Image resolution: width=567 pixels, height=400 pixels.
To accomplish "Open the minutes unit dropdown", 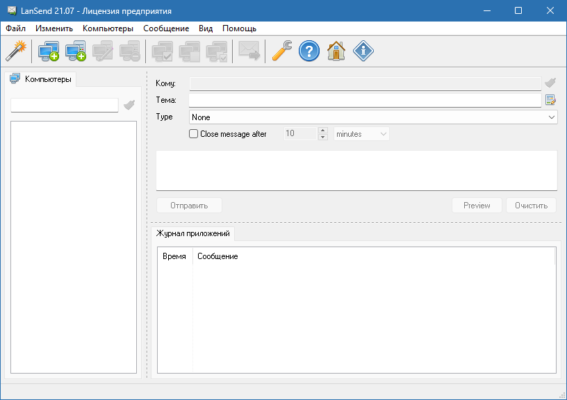I will tap(361, 134).
